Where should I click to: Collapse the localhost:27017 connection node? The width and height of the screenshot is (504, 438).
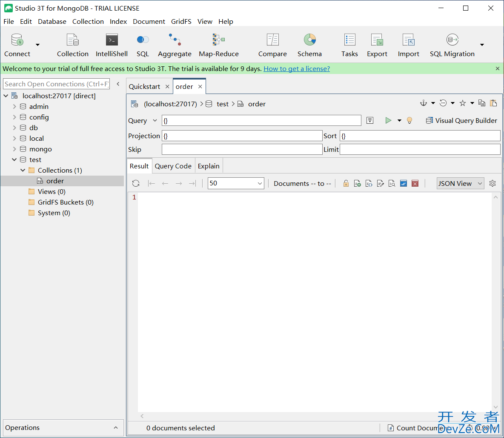pos(6,96)
